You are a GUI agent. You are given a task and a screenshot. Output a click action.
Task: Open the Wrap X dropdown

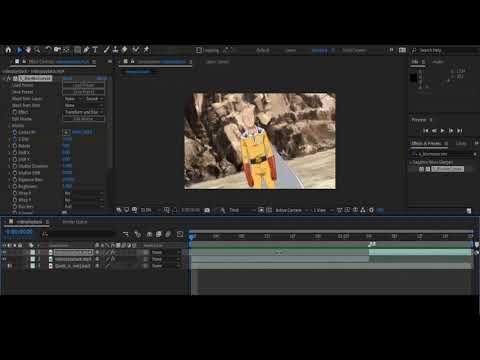pos(83,193)
